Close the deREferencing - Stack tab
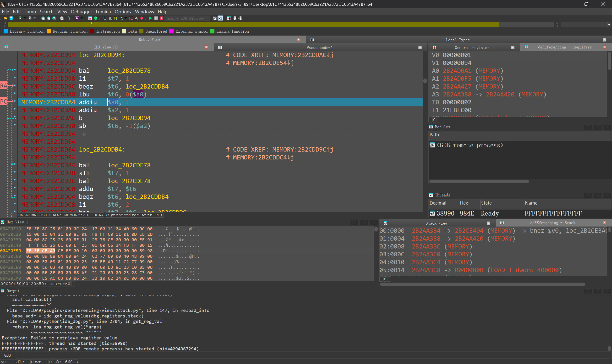The width and height of the screenshot is (612, 364). point(604,223)
